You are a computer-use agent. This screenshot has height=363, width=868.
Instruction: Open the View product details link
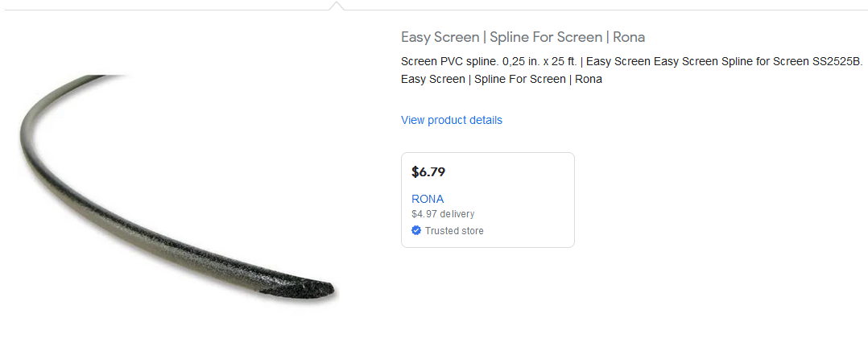451,120
